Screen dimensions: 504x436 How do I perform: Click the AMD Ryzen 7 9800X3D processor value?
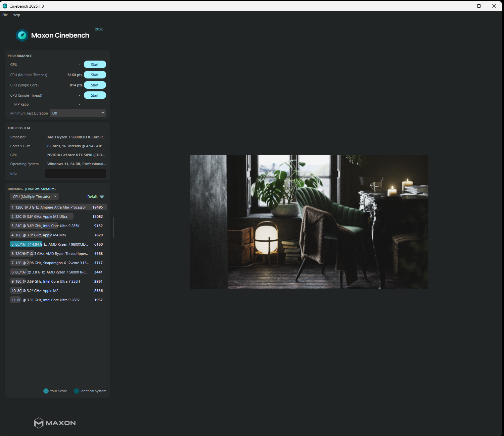76,137
